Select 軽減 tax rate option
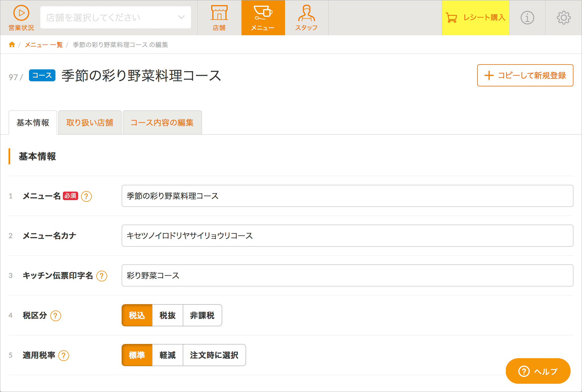Screen dimensions: 582x392 tap(168, 355)
